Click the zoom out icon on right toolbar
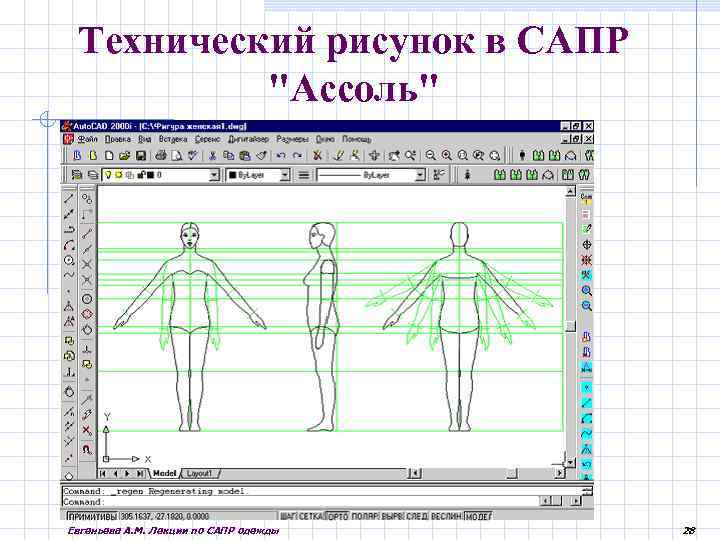Image resolution: width=720 pixels, height=540 pixels. [x=586, y=306]
